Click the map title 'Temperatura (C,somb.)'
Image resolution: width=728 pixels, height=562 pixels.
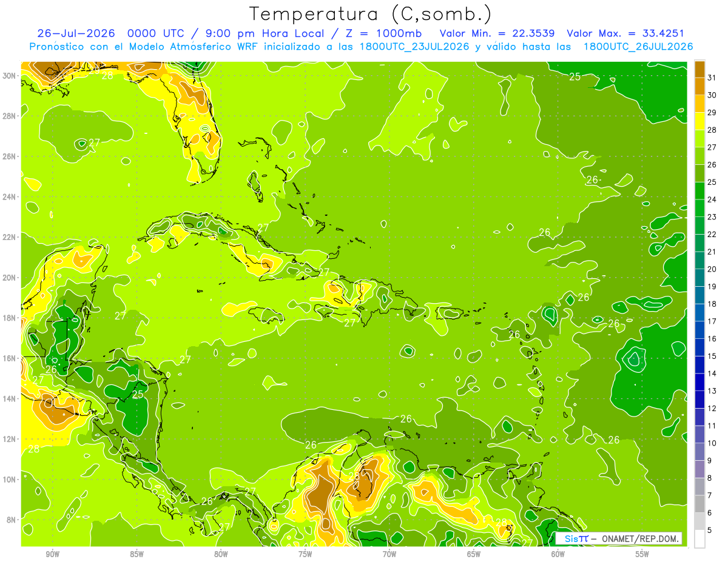370,14
